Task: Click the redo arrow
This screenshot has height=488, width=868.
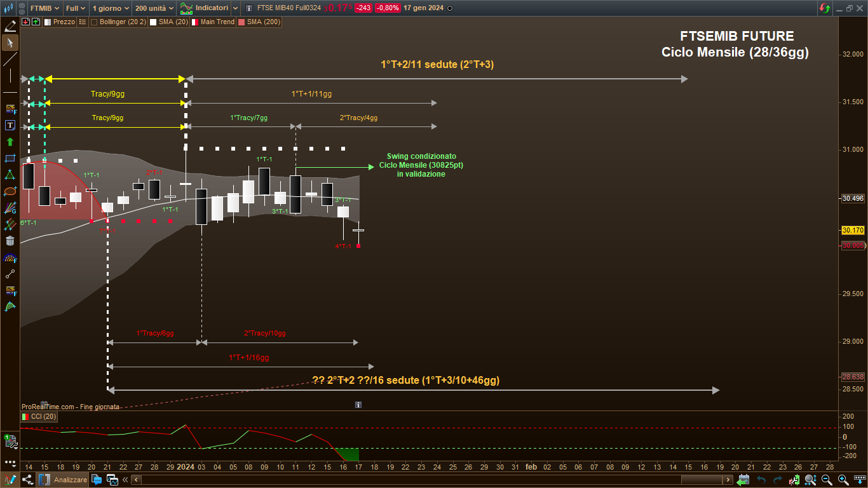Action: tap(777, 480)
